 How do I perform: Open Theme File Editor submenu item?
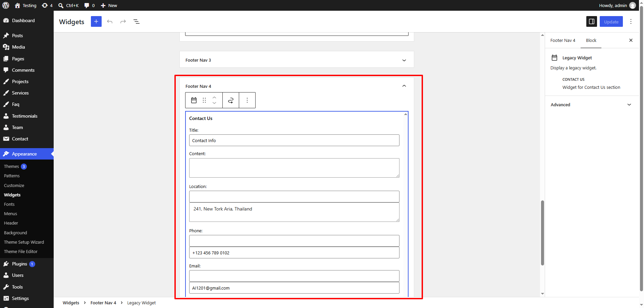tap(21, 251)
